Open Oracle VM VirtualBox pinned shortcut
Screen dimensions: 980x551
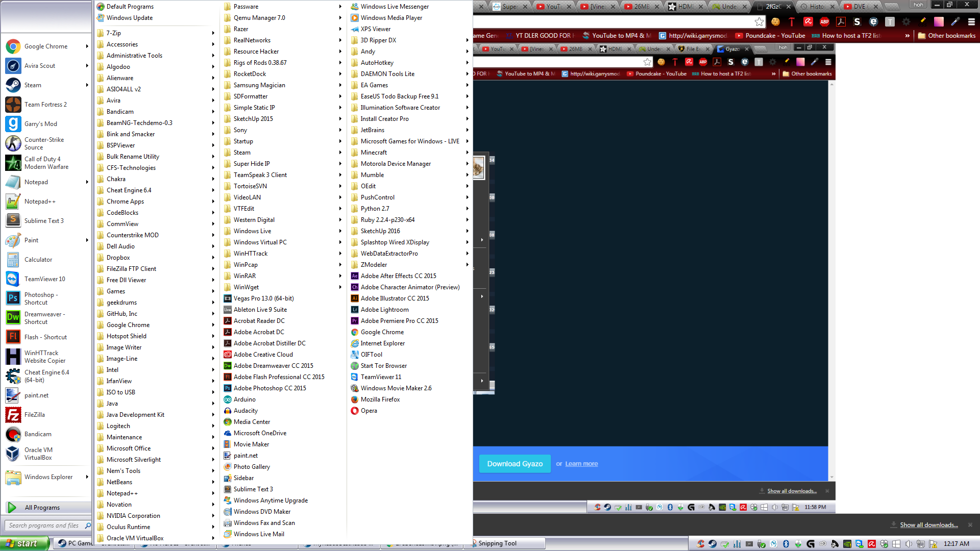45,454
